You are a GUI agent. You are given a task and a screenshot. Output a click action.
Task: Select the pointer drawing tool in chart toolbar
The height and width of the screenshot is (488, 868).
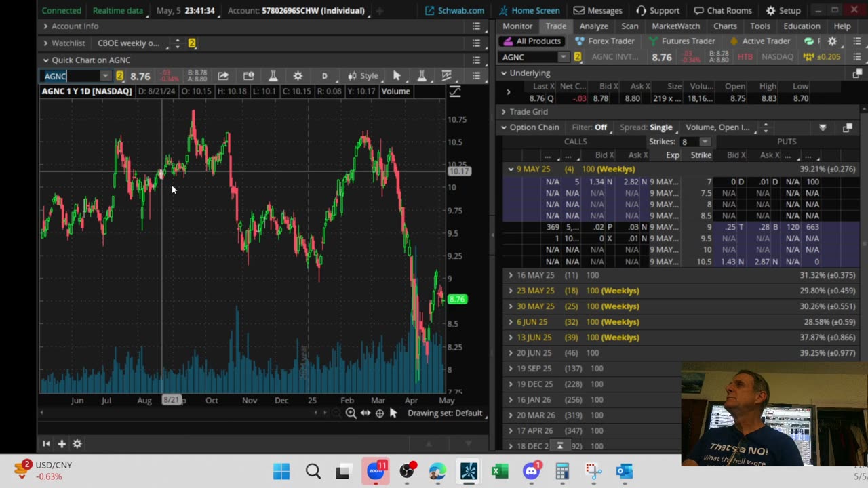[397, 76]
